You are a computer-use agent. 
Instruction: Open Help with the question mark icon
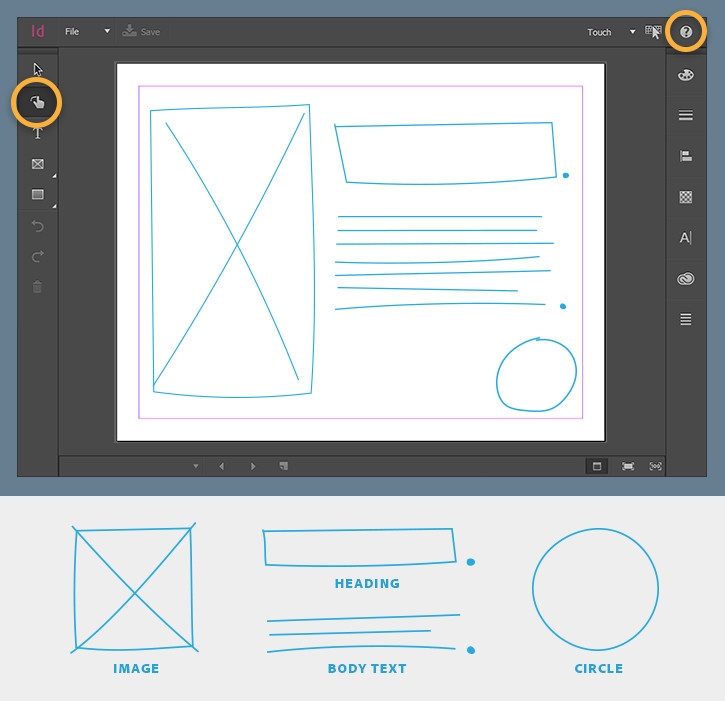click(x=686, y=32)
